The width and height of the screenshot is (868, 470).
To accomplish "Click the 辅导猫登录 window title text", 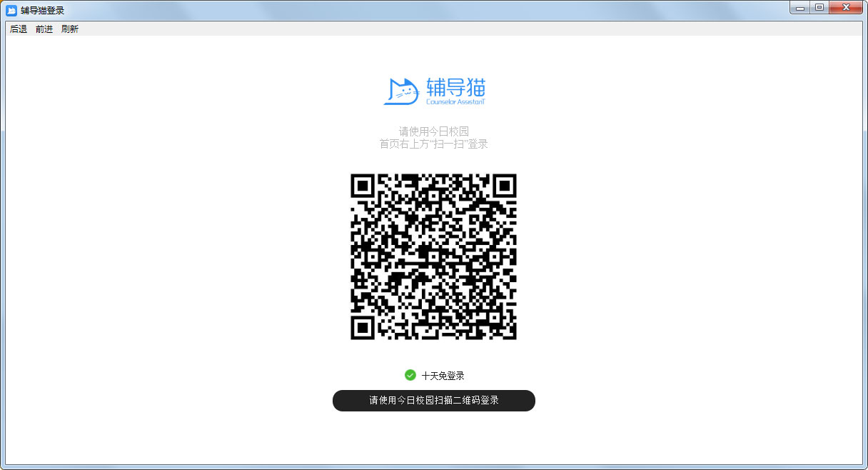I will pyautogui.click(x=43, y=10).
